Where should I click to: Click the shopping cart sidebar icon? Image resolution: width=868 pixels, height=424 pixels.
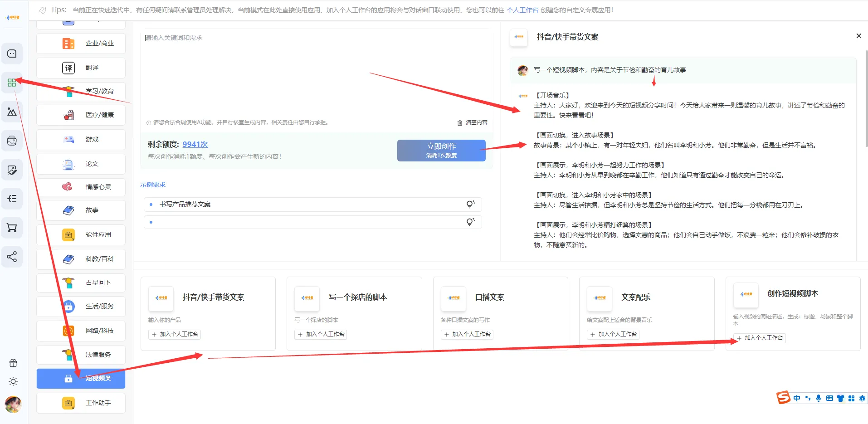12,228
